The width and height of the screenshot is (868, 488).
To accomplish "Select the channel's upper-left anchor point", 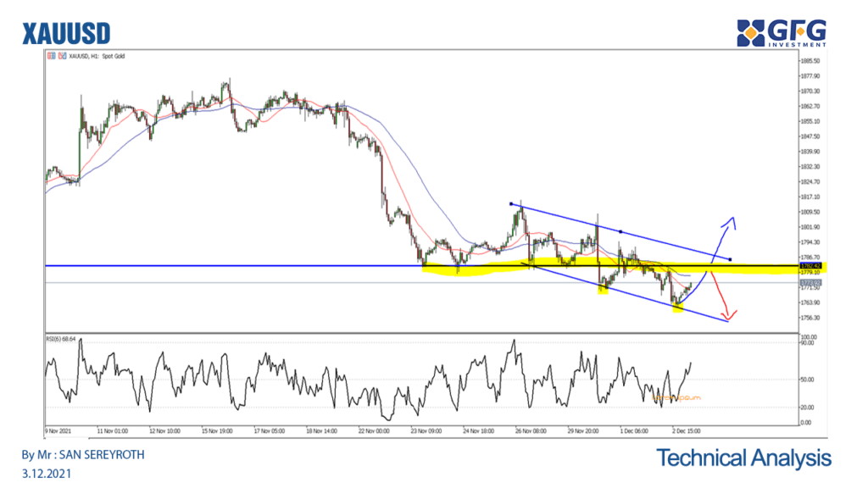I will (x=510, y=204).
